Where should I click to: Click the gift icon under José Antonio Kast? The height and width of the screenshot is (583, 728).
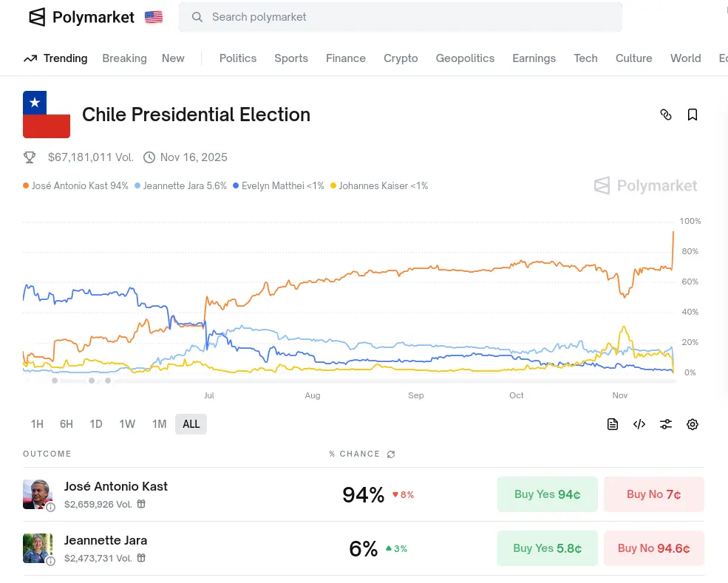pos(141,504)
